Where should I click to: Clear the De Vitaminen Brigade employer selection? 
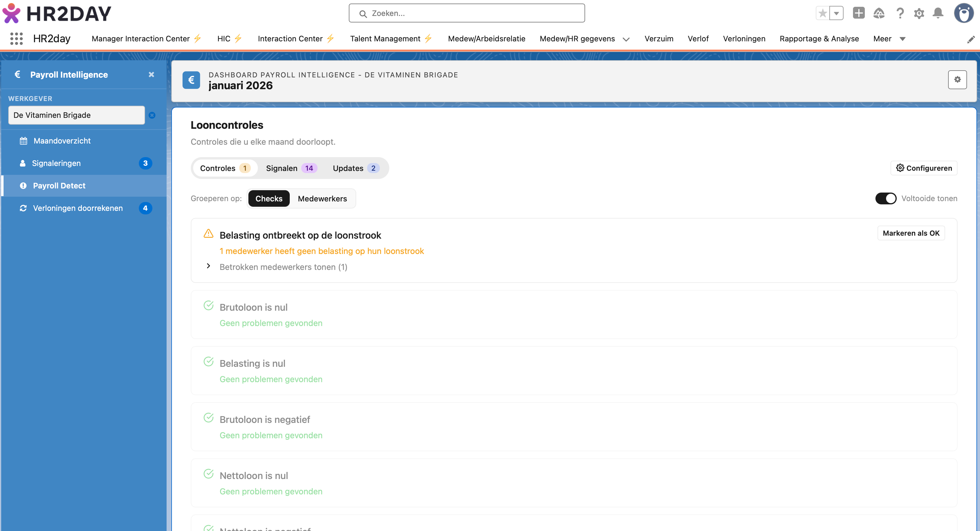(152, 115)
